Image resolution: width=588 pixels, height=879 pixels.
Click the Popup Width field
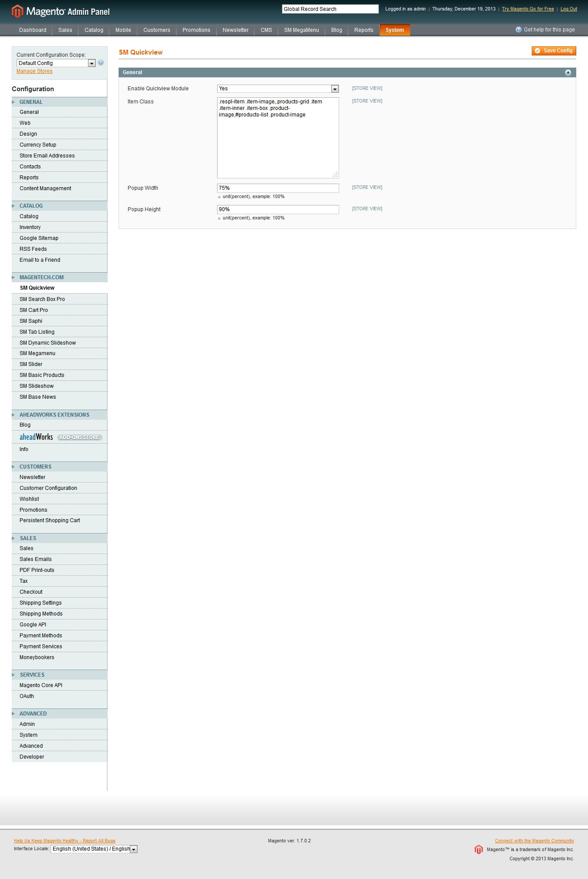(278, 188)
